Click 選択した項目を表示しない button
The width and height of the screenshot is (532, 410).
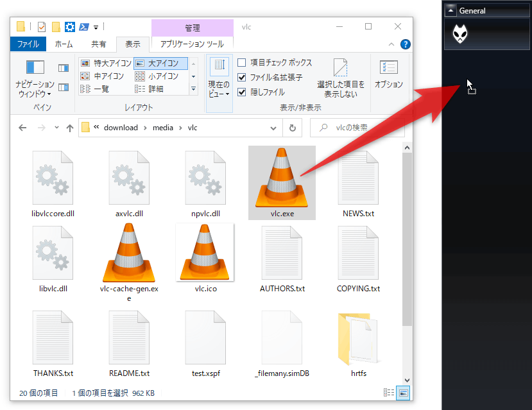(x=341, y=78)
